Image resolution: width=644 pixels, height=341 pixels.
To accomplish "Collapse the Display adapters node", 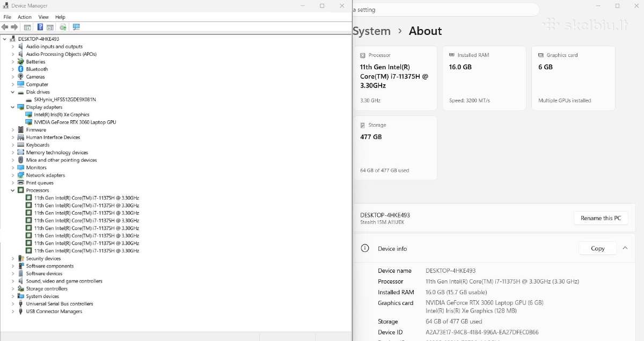I will click(x=13, y=107).
